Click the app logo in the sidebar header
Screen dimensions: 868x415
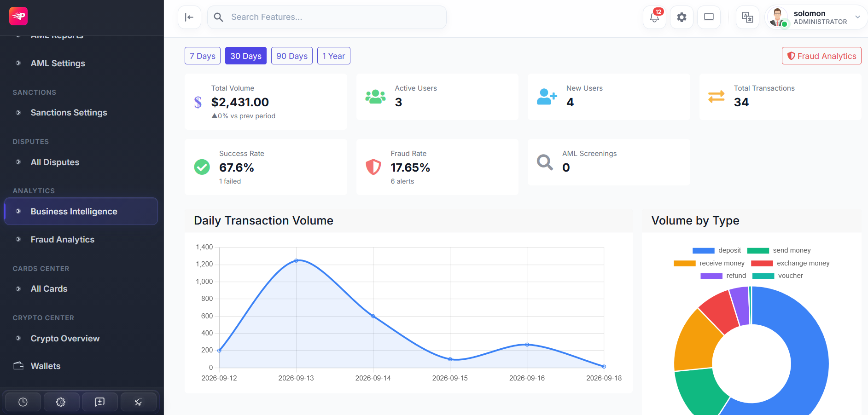tap(18, 16)
